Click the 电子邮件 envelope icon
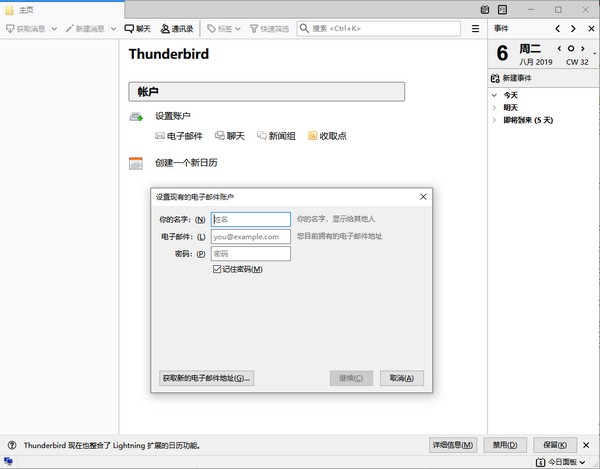Viewport: 600px width, 469px height. click(x=159, y=136)
